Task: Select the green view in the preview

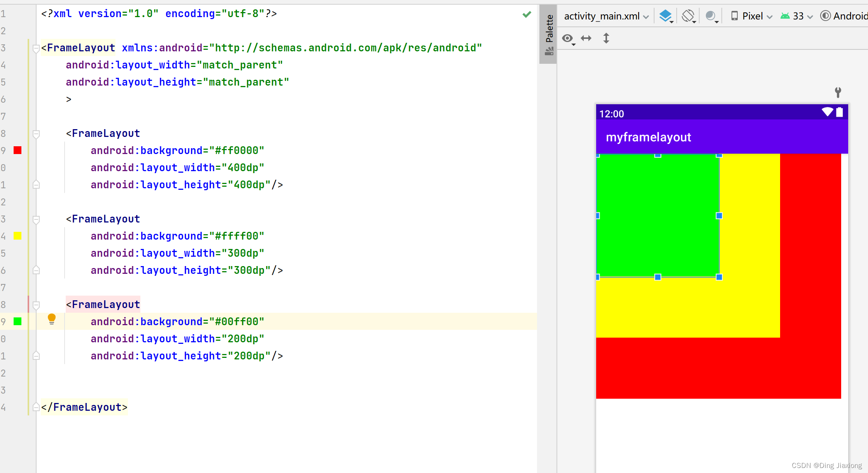Action: (658, 215)
